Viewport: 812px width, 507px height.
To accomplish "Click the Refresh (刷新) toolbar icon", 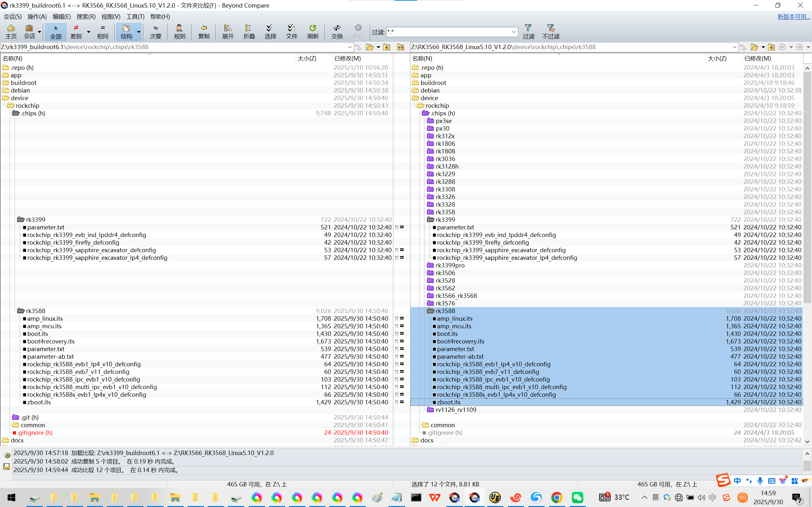I will point(313,31).
